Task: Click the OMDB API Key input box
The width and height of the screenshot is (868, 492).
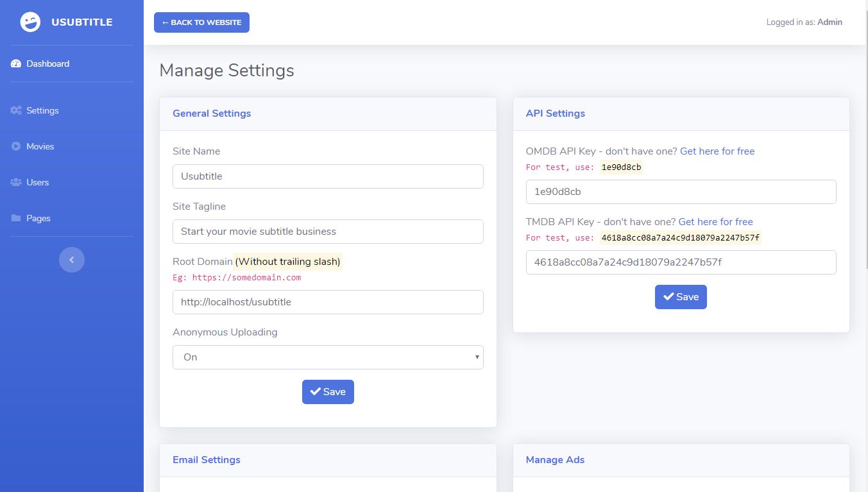Action: [681, 192]
